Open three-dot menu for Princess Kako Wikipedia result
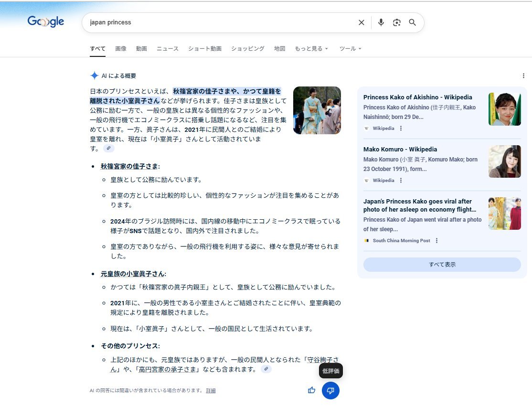The width and height of the screenshot is (532, 407). coord(401,128)
